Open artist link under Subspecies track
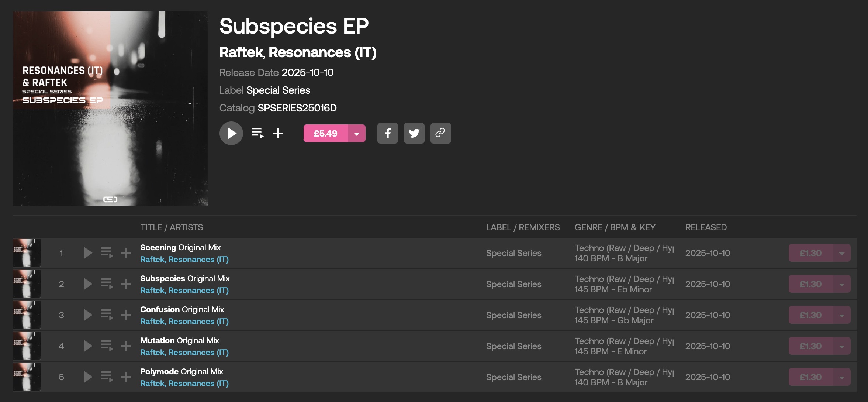 (x=184, y=291)
